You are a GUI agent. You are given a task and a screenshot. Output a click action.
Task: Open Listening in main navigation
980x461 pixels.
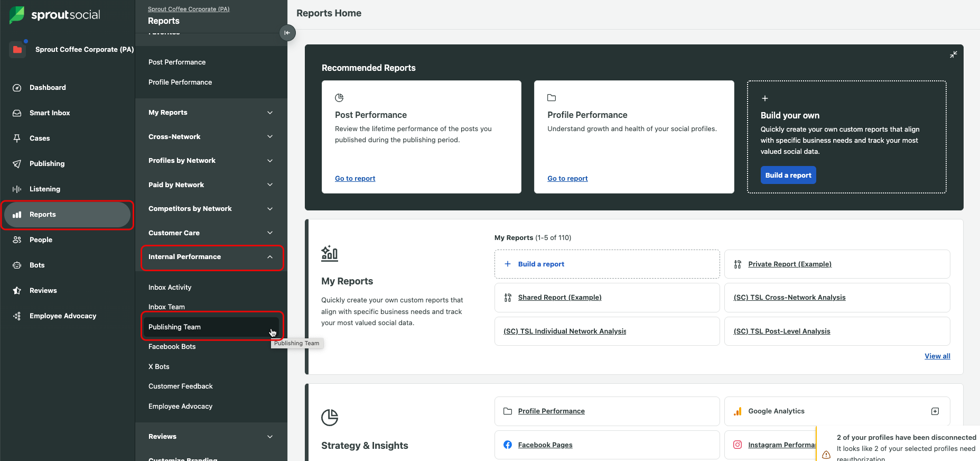(x=45, y=189)
